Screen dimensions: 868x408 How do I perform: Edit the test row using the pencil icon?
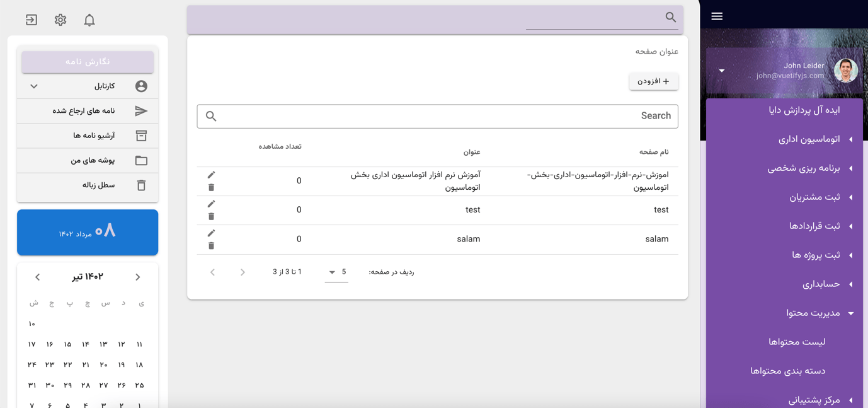211,203
